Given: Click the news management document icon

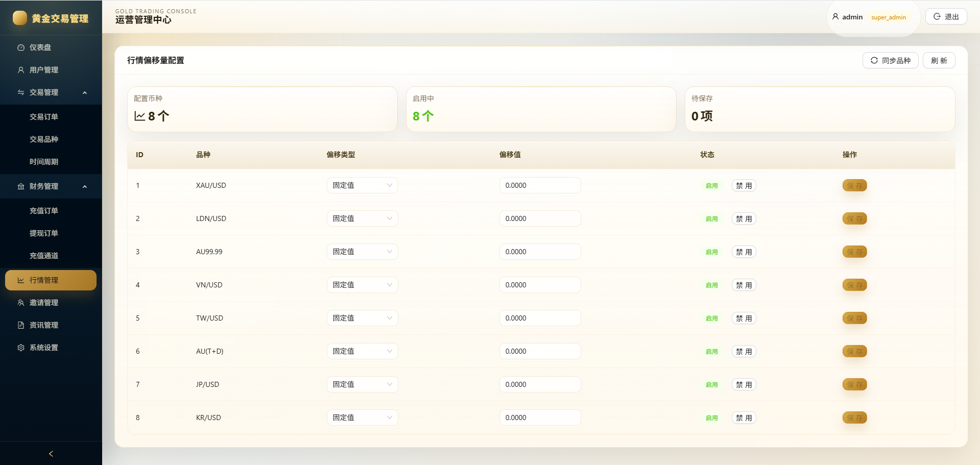Looking at the screenshot, I should pos(21,325).
